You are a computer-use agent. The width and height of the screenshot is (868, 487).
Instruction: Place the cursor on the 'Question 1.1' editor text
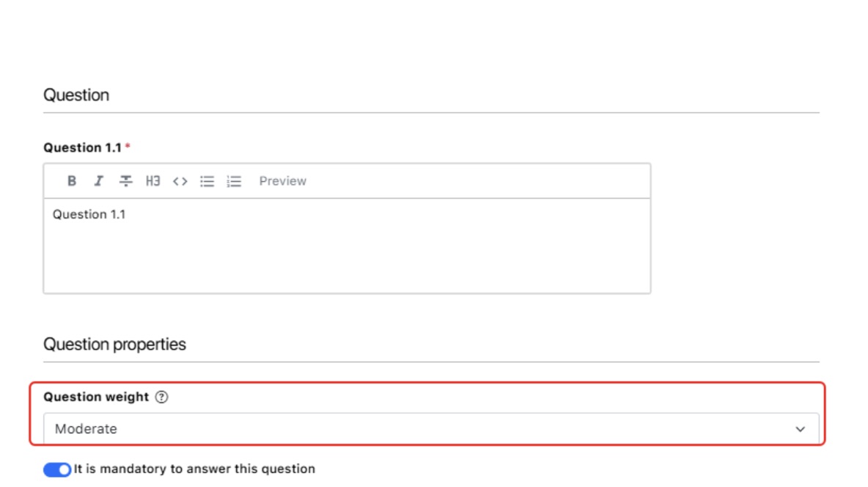pyautogui.click(x=89, y=214)
